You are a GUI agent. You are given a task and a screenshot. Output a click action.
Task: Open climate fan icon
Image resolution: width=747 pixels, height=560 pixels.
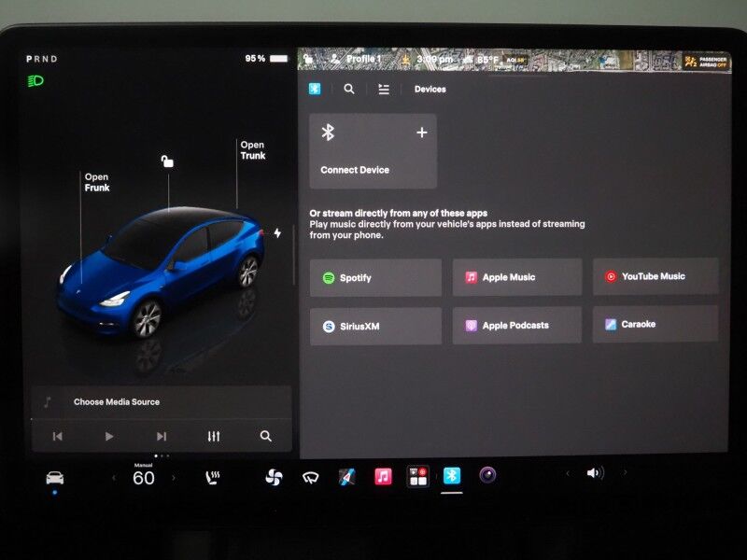point(274,477)
